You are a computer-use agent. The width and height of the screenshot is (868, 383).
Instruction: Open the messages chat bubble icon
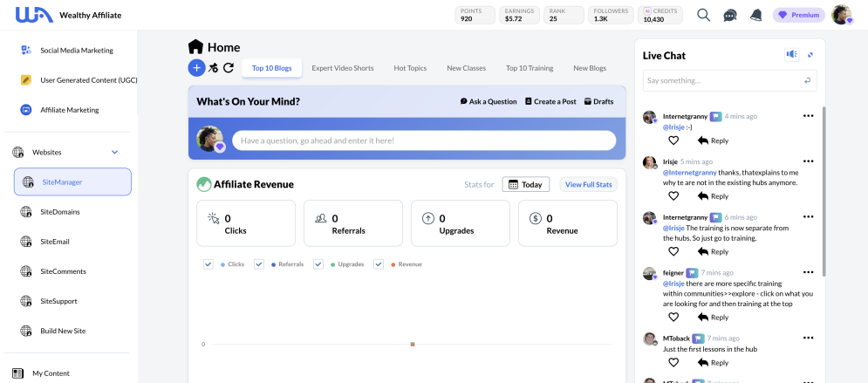click(730, 16)
